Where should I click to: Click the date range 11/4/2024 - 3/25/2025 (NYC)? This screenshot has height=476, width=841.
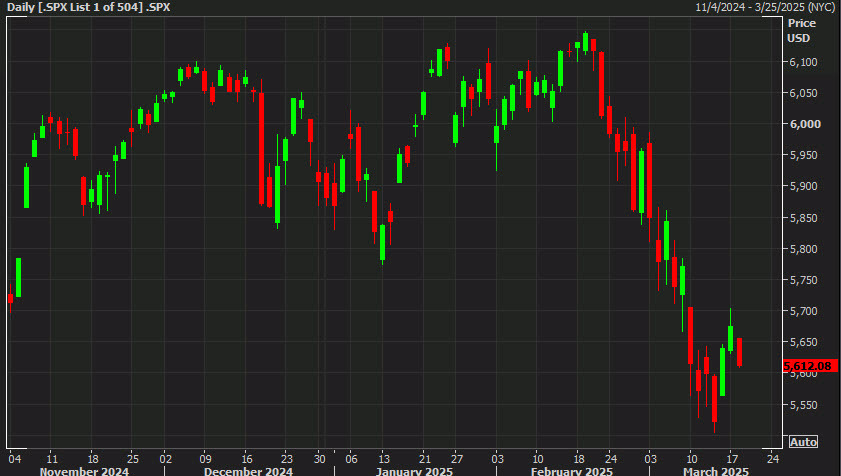(765, 8)
